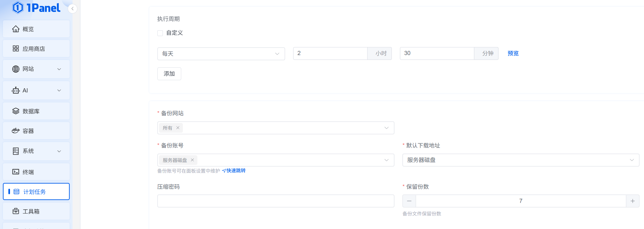This screenshot has width=644, height=229.
Task: Remove the 所有 tag from 备份网站
Action: click(178, 128)
